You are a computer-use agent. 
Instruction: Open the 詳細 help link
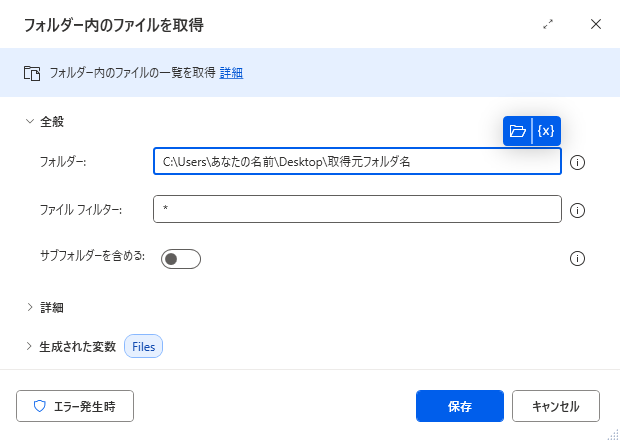coord(231,73)
